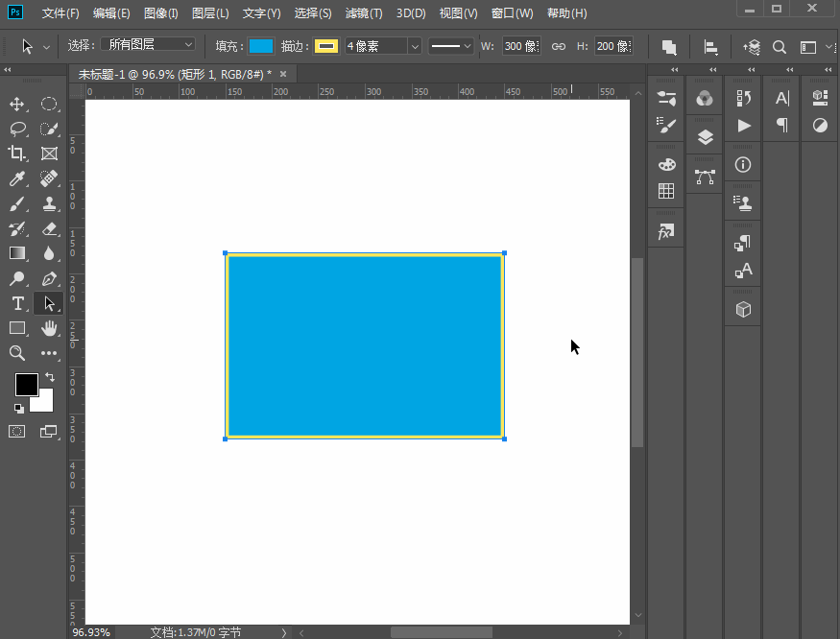Open the 窗口(W) menu
Image resolution: width=840 pixels, height=639 pixels.
512,13
